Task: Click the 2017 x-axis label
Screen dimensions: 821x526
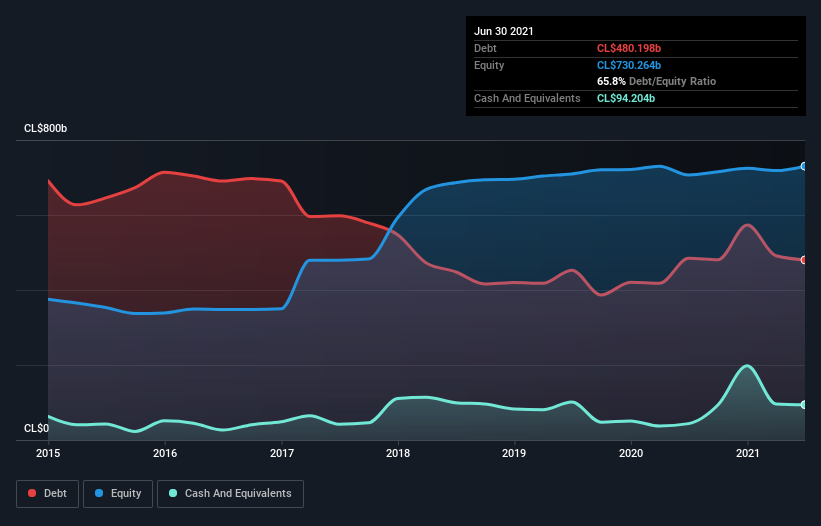Action: coord(282,453)
